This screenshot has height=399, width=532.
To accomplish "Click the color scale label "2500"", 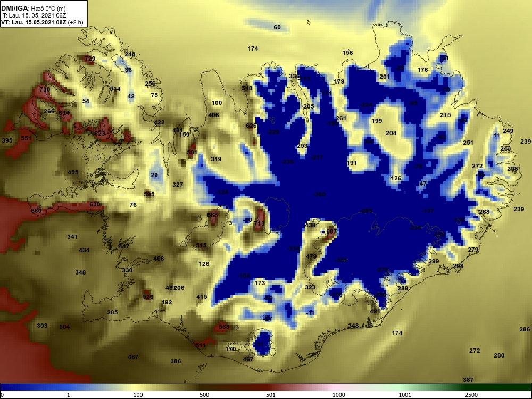I will point(471,395).
